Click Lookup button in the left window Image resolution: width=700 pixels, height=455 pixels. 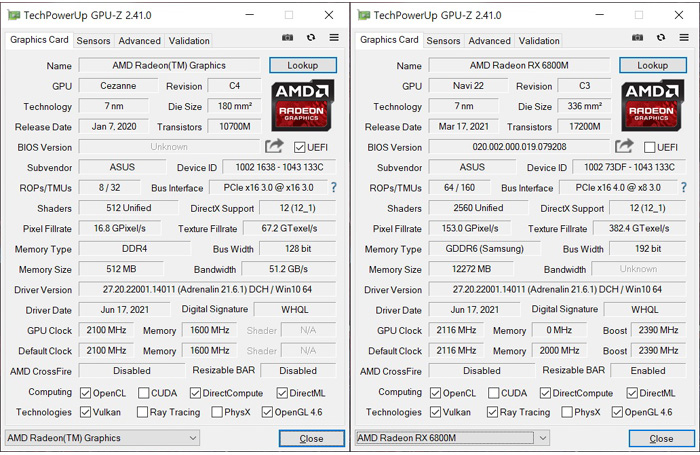tap(303, 65)
